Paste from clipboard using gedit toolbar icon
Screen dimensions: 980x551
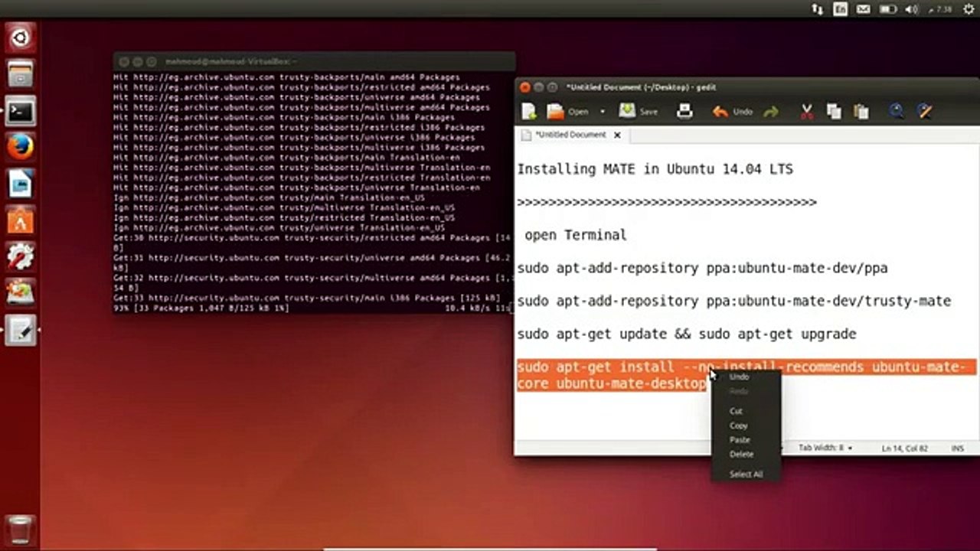coord(861,112)
